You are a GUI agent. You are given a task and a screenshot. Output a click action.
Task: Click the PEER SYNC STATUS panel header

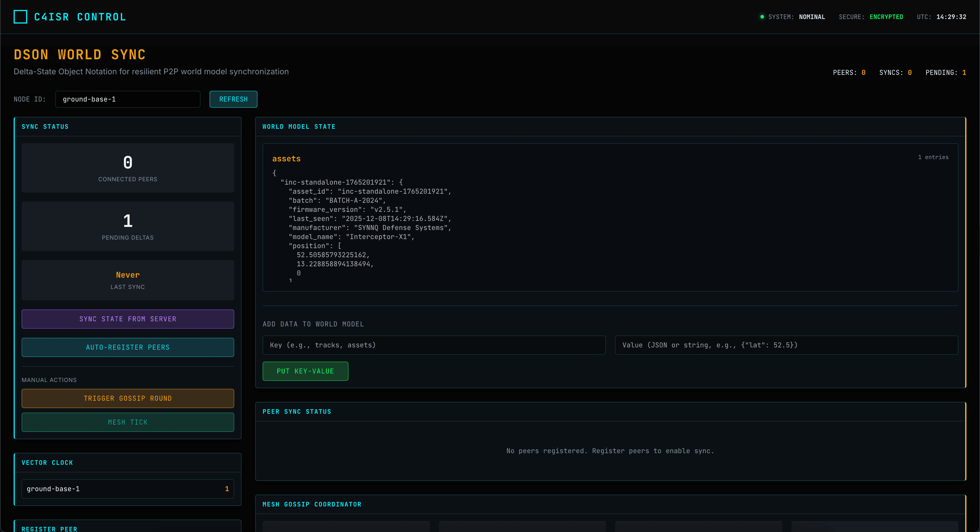(297, 411)
